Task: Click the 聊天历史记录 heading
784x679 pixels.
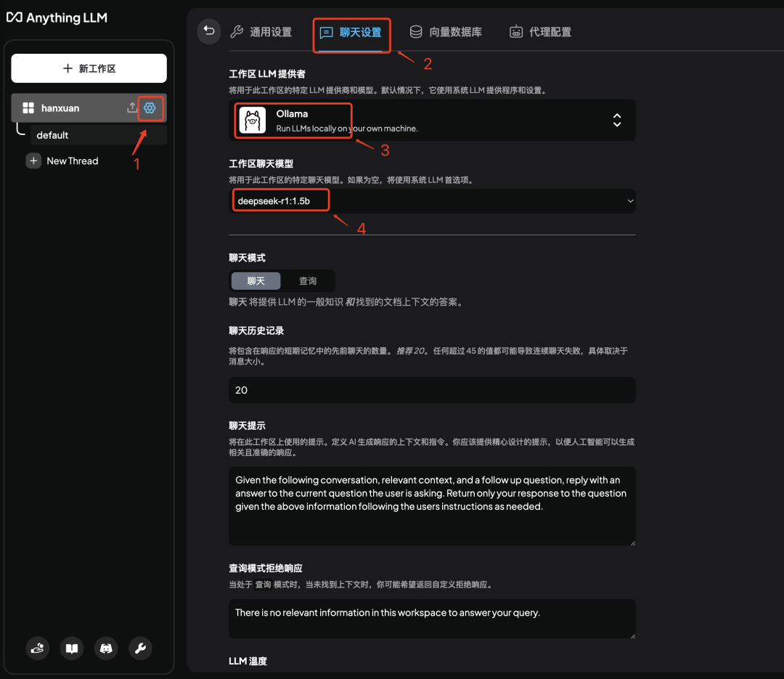Action: tap(256, 330)
